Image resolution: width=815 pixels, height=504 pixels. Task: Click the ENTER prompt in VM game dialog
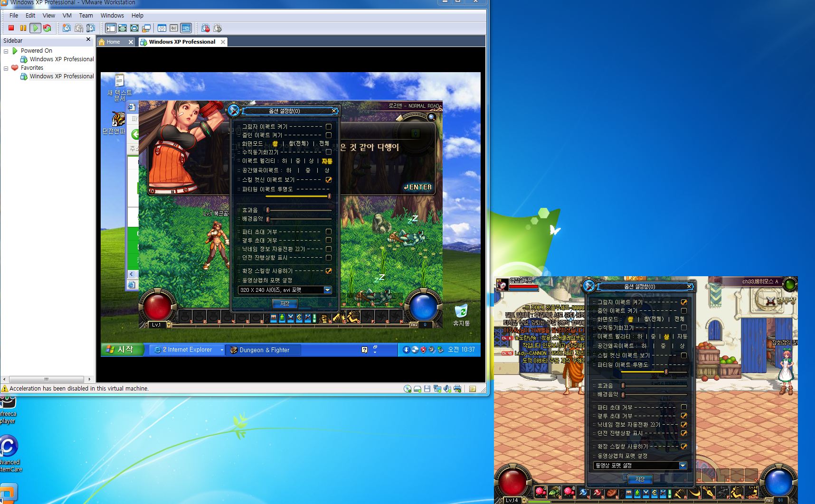coord(417,187)
